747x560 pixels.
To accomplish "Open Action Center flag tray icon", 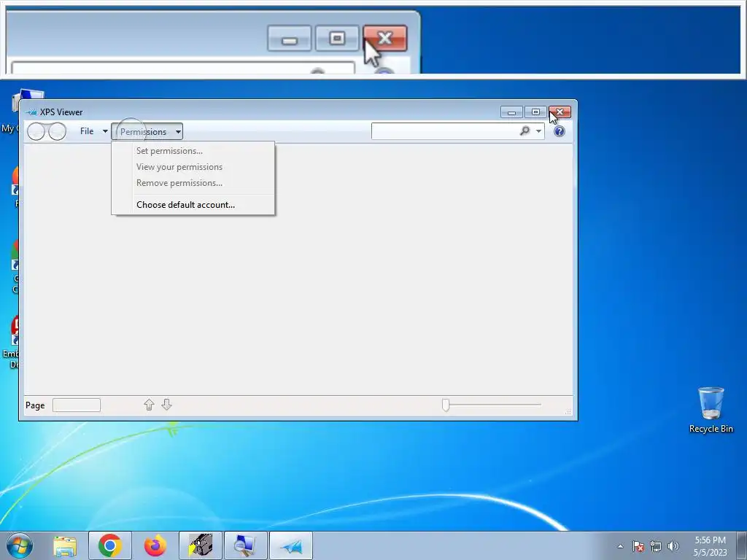I will tap(638, 546).
